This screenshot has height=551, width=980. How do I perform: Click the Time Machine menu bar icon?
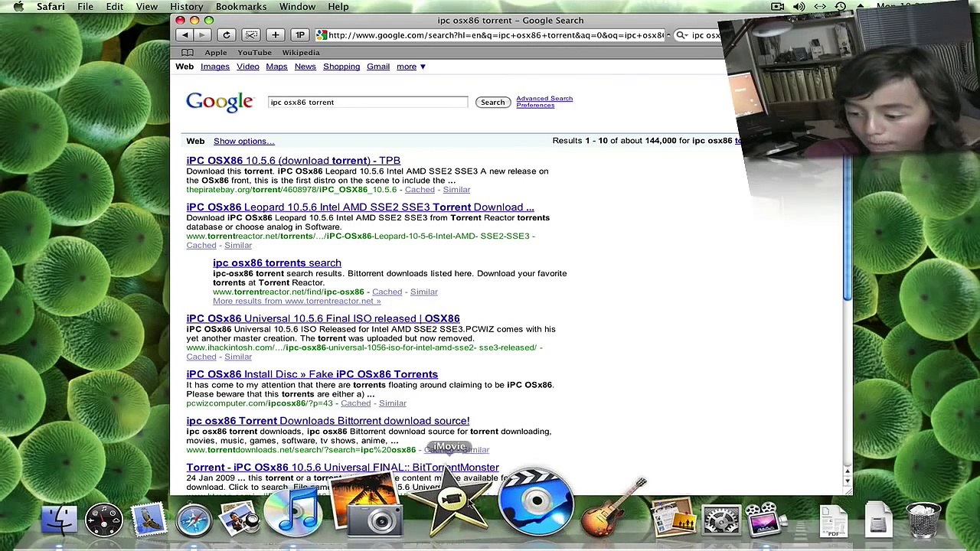point(841,7)
